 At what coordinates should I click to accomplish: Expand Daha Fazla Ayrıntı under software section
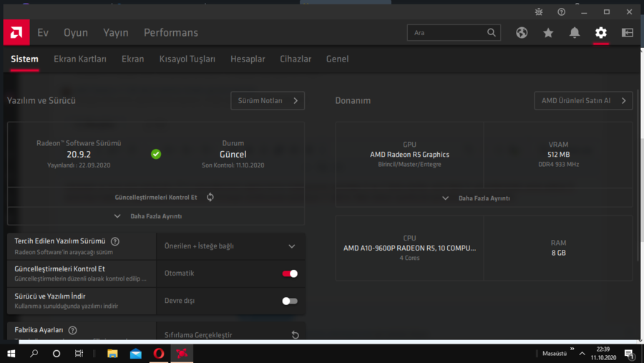[x=156, y=216]
